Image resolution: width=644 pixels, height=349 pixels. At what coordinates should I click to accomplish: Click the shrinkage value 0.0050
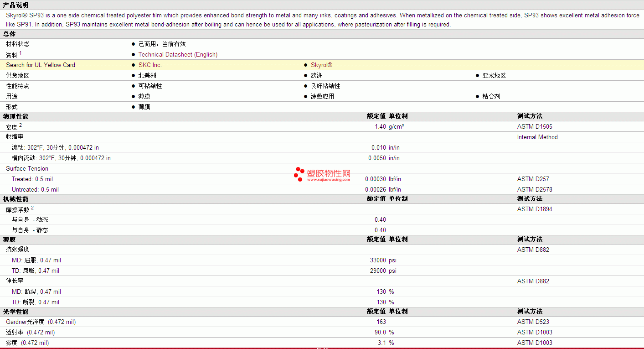pyautogui.click(x=377, y=158)
